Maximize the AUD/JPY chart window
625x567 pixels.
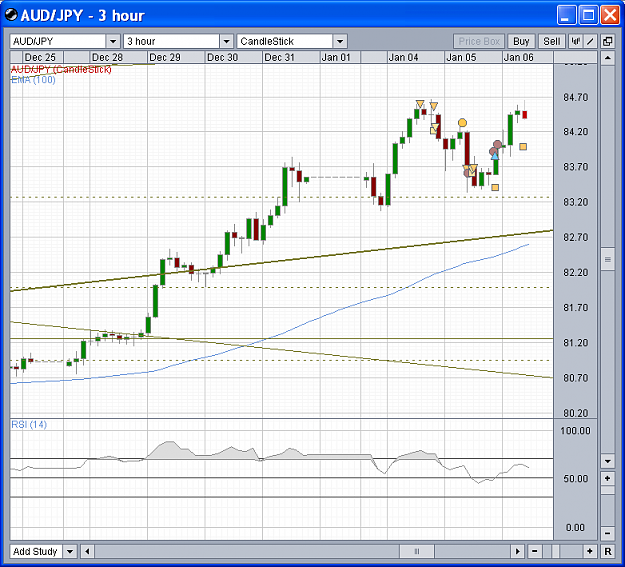(x=588, y=15)
